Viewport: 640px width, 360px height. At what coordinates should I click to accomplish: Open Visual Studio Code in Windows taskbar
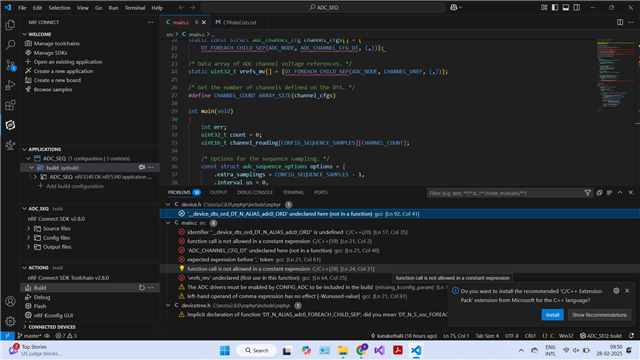coord(416,350)
